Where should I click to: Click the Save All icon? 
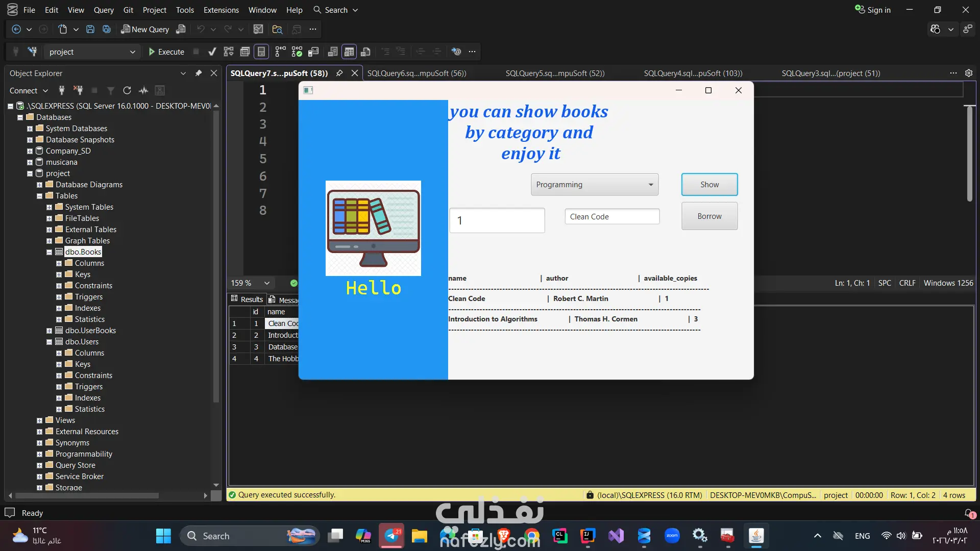point(107,29)
